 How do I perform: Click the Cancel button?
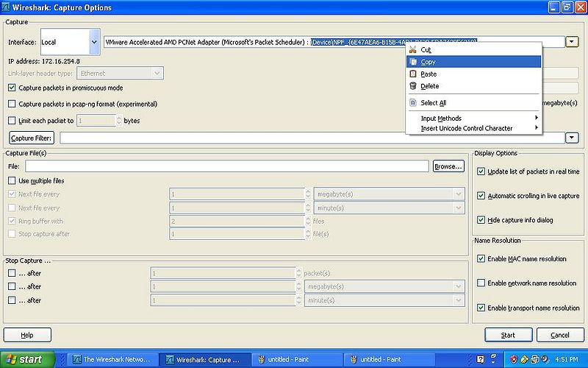[560, 335]
